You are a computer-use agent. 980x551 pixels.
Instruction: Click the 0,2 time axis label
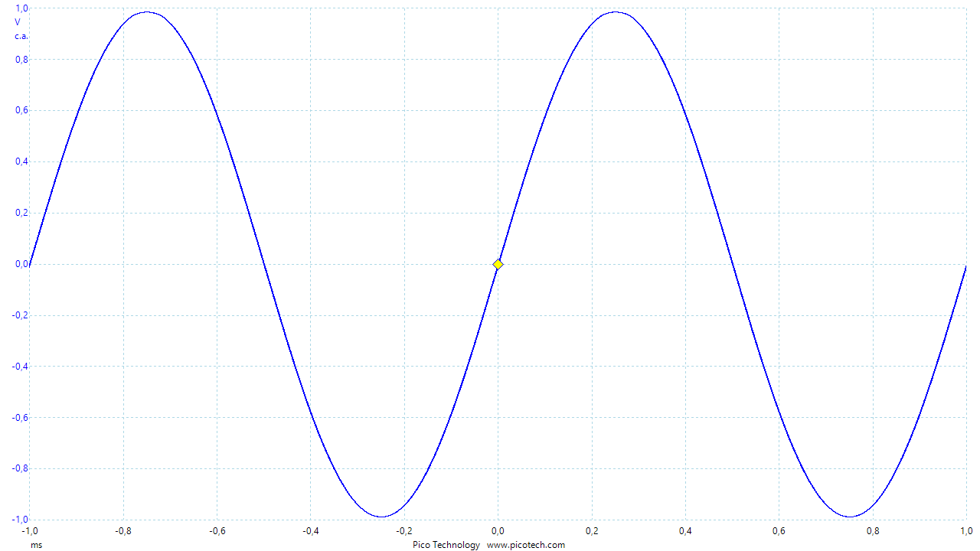[592, 530]
